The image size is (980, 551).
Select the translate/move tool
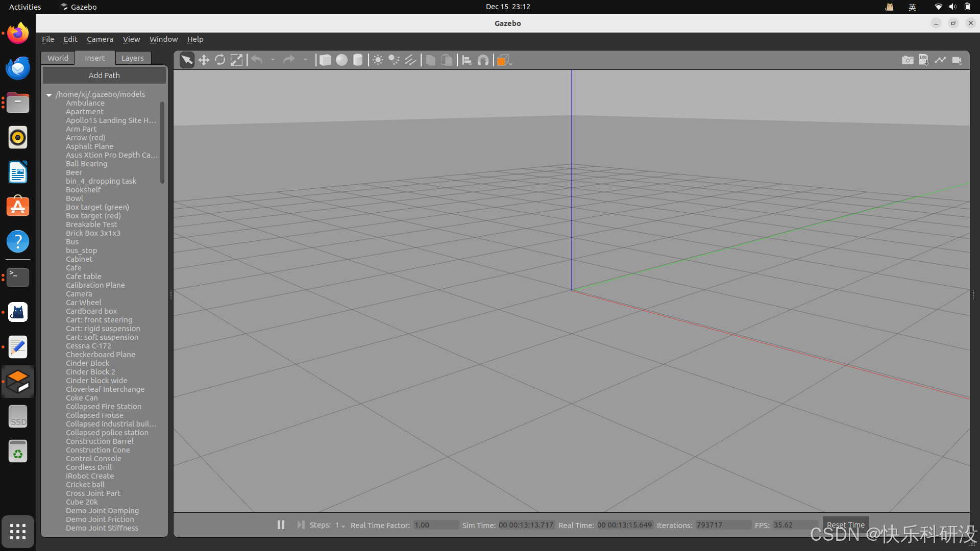(x=203, y=60)
